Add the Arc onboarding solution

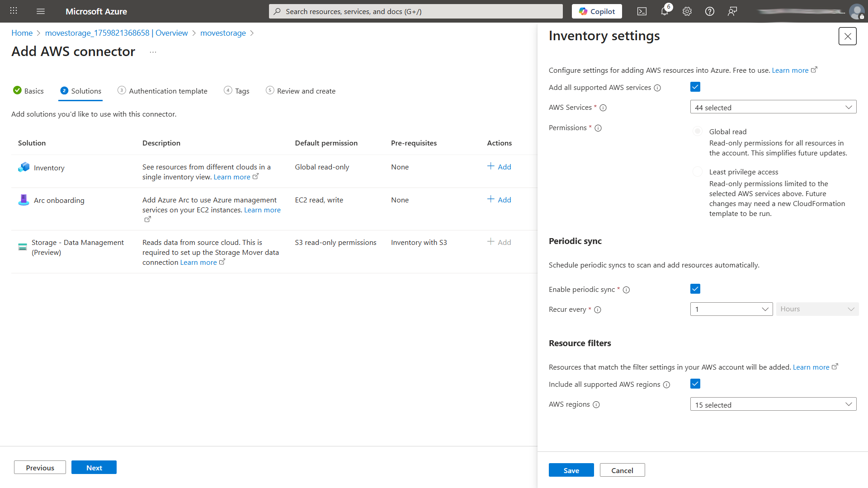point(499,199)
